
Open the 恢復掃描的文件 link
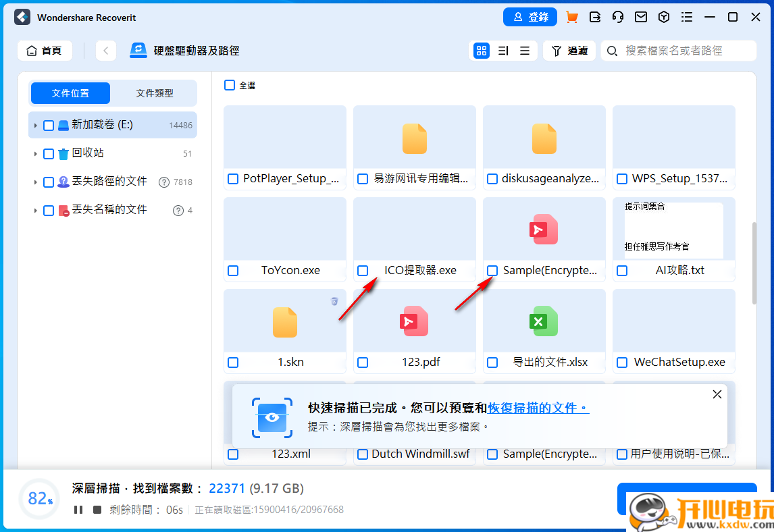[x=537, y=408]
